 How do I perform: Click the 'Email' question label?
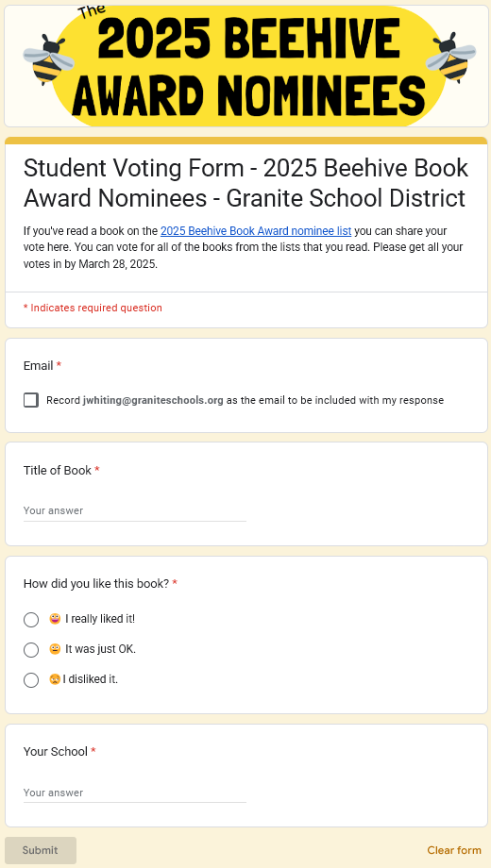pyautogui.click(x=38, y=366)
